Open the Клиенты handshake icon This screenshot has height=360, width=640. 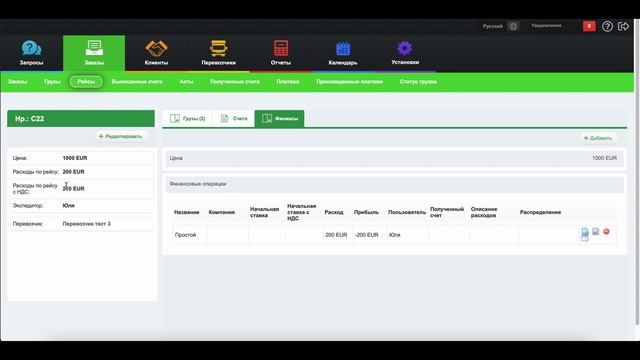coord(156,49)
